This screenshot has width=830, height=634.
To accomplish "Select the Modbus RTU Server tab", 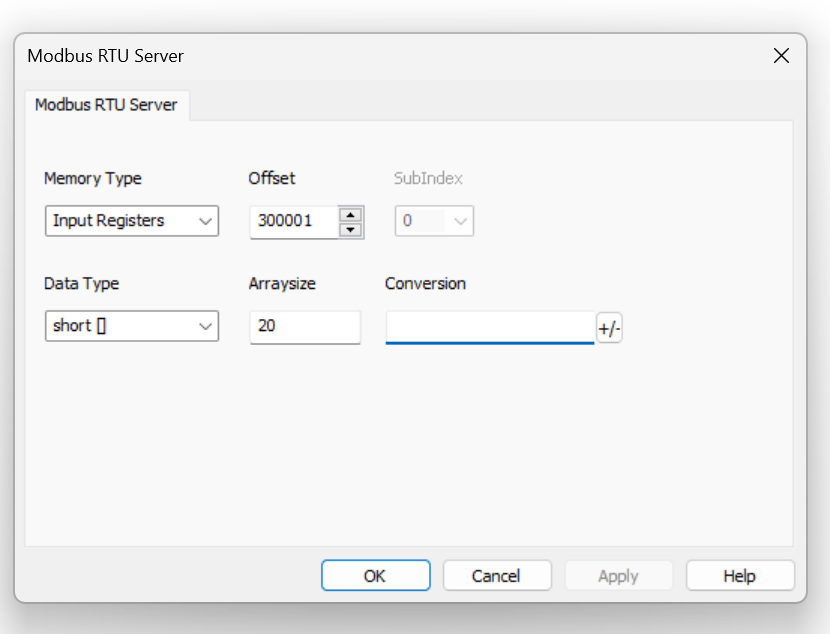I will 106,105.
